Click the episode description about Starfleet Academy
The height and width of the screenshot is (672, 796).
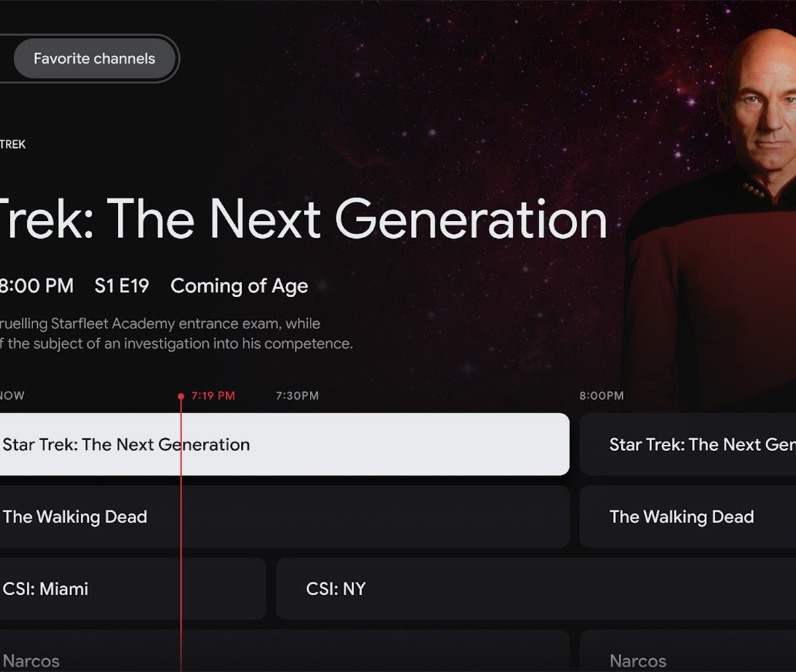point(176,334)
